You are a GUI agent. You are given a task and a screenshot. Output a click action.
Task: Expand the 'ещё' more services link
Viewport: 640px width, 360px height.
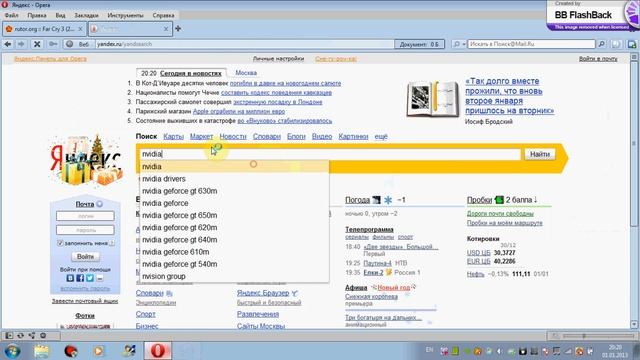coord(381,137)
